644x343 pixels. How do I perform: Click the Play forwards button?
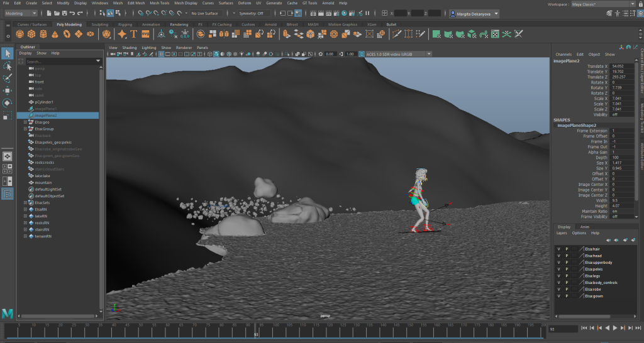[615, 328]
